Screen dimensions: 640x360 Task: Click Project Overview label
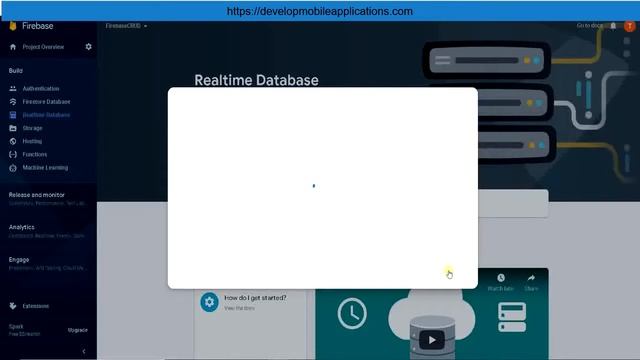click(x=43, y=47)
